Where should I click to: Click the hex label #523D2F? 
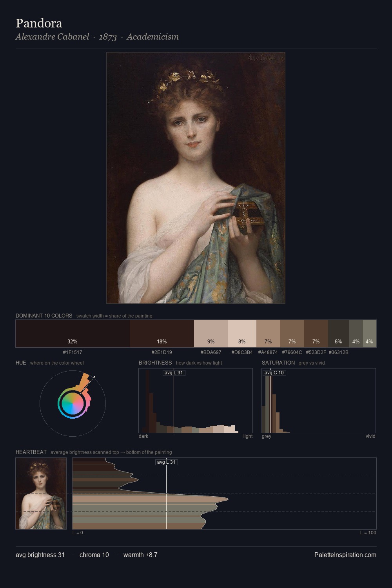pos(316,352)
